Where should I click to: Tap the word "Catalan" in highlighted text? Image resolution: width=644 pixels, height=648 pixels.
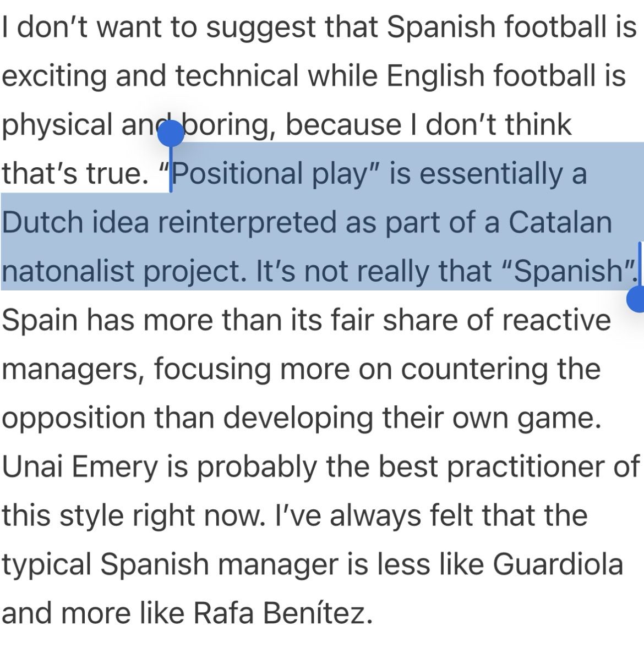pyautogui.click(x=560, y=223)
